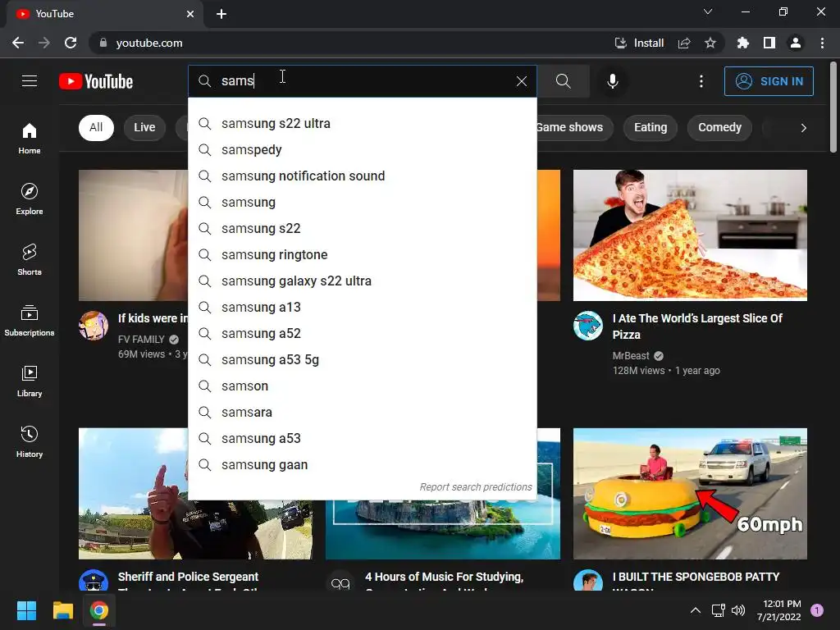Click Install app button in address bar
The width and height of the screenshot is (840, 630).
(639, 43)
